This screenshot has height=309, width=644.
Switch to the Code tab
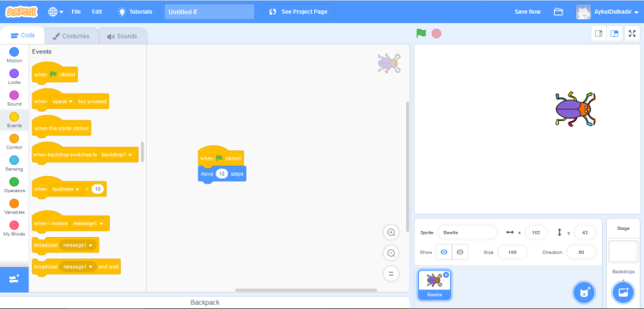22,36
